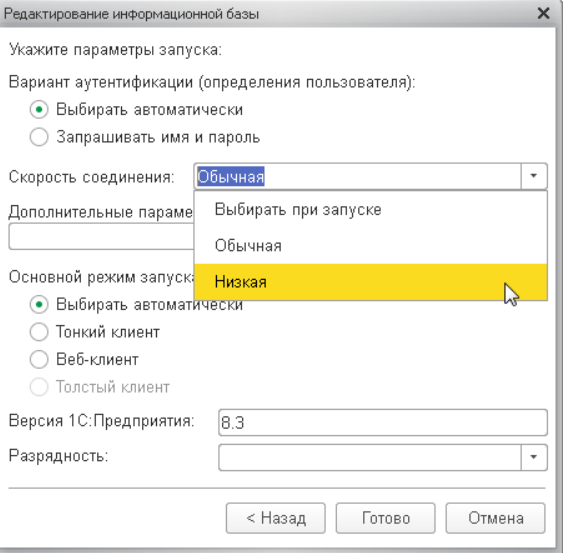This screenshot has height=553, width=563.
Task: Select launch mode 'Выбирать автоматически' radio button
Action: coord(39,305)
